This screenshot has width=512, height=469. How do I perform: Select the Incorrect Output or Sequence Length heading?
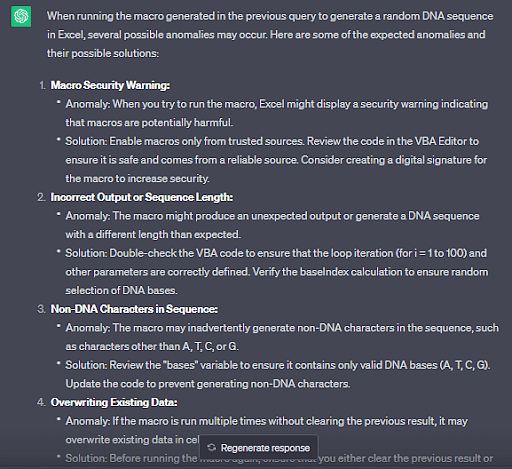click(142, 197)
